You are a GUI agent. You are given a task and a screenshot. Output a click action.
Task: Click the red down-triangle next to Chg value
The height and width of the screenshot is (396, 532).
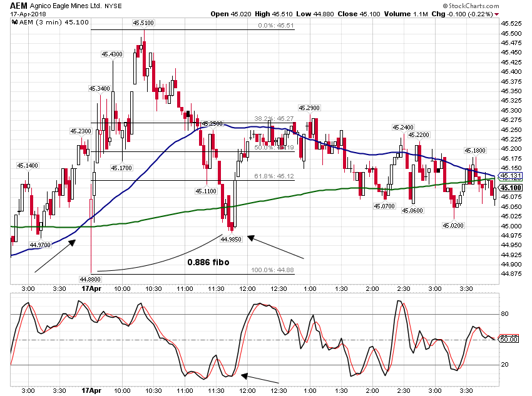[x=497, y=14]
